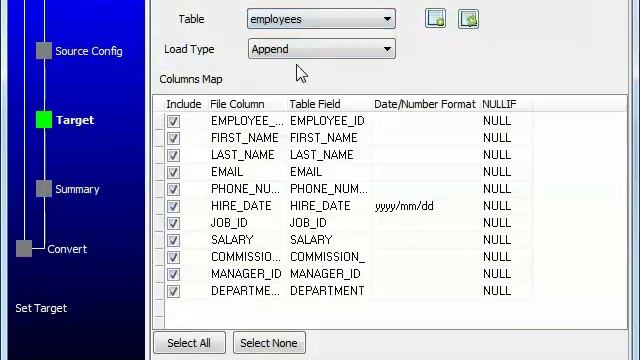Click the NULL value in HIRE_DATE row

tap(497, 206)
